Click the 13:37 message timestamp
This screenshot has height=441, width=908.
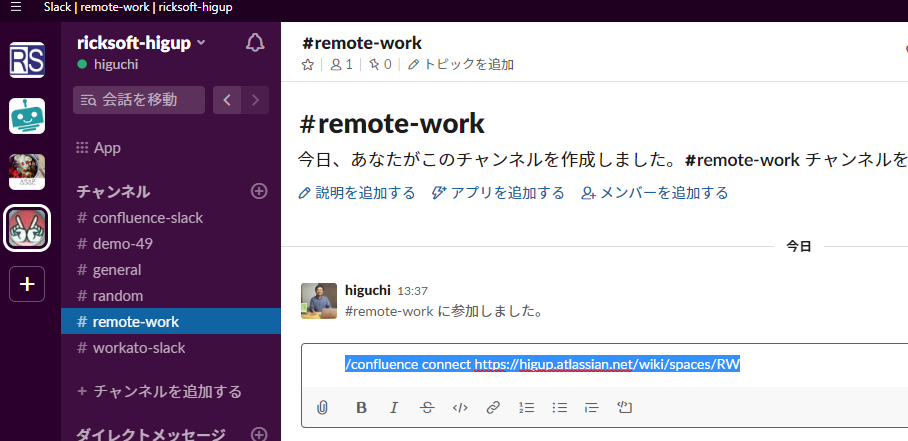point(412,291)
